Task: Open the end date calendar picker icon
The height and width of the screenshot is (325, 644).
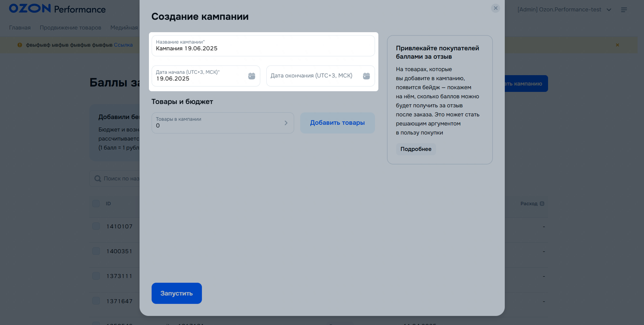Action: (x=366, y=76)
